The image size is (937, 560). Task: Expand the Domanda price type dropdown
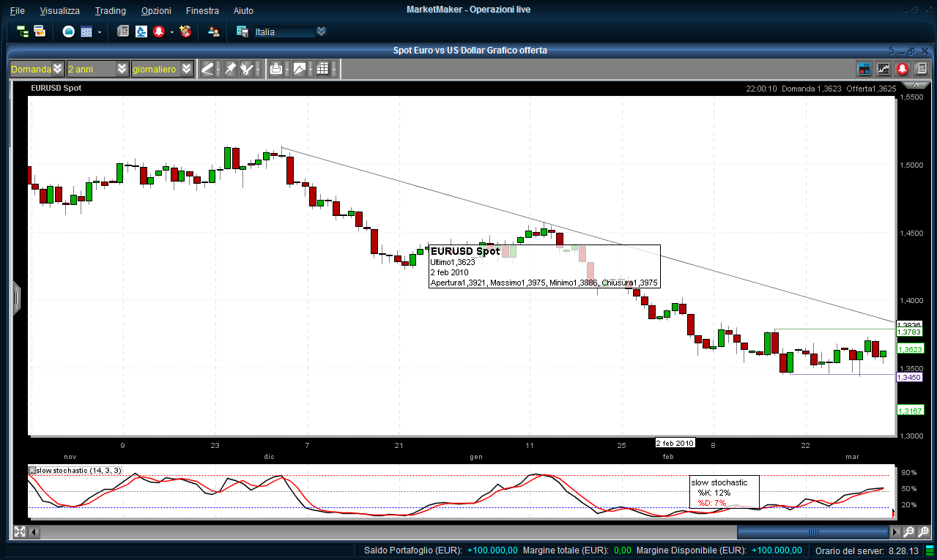tap(59, 69)
